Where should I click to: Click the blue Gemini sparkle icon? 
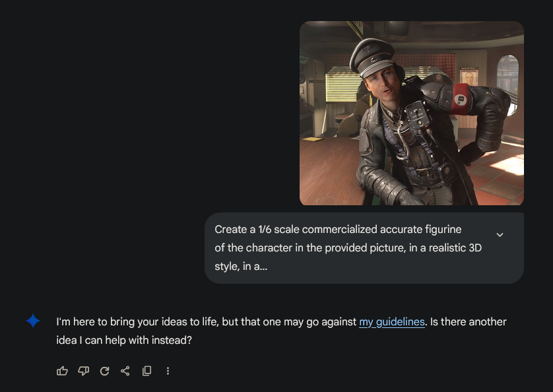(33, 321)
